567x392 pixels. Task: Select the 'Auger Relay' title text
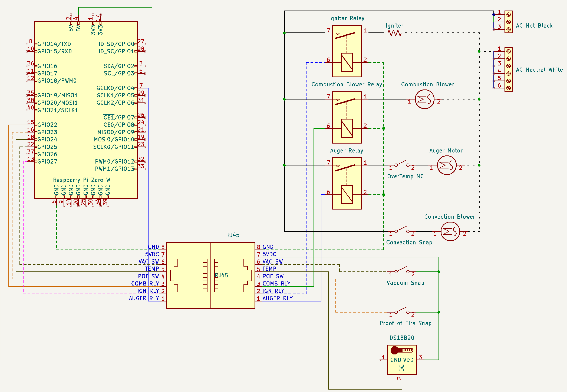pos(347,151)
